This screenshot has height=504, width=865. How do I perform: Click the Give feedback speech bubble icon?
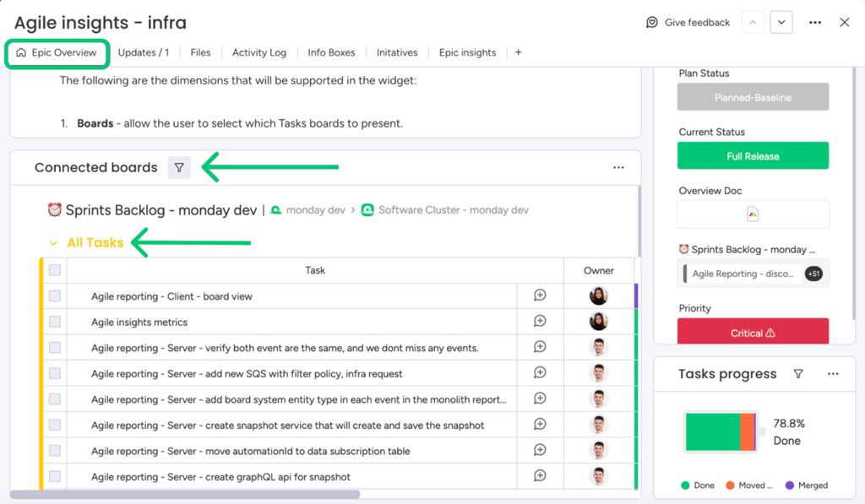pyautogui.click(x=652, y=23)
